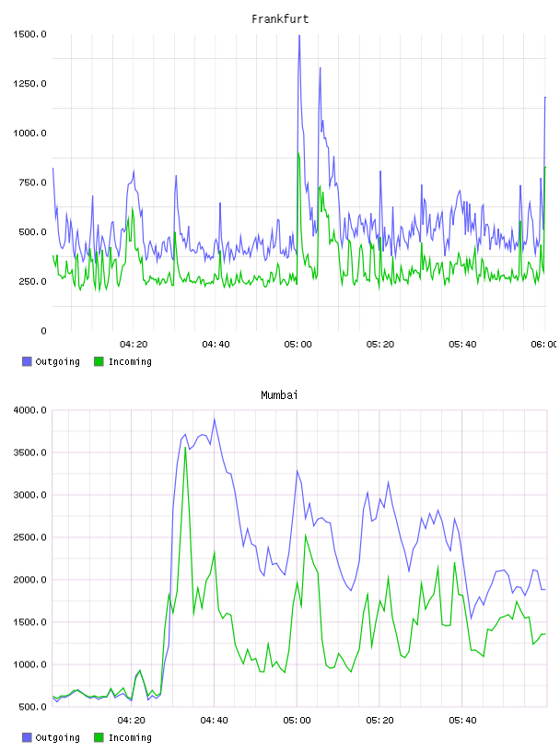Click the 250.0 y-axis label on Frankfurt chart
The image size is (560, 752).
coord(32,281)
